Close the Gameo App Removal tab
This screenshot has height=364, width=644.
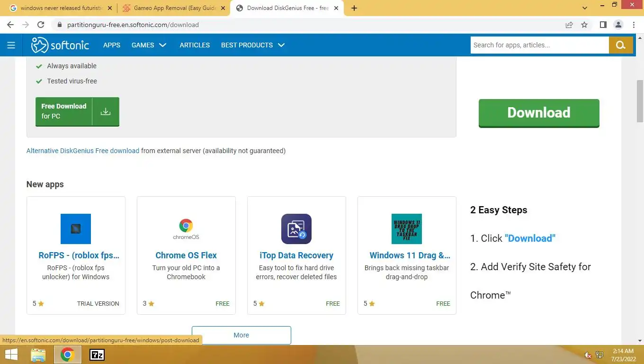click(223, 8)
